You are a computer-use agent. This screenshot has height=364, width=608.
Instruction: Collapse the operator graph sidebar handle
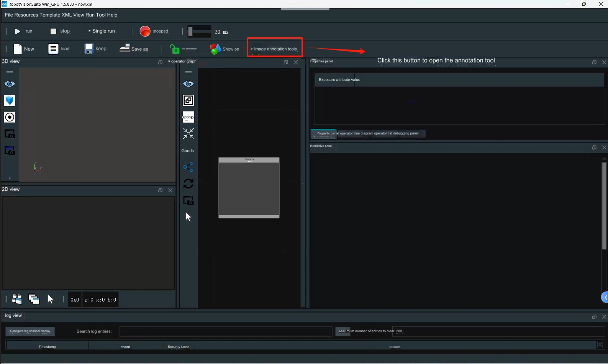tap(188, 72)
